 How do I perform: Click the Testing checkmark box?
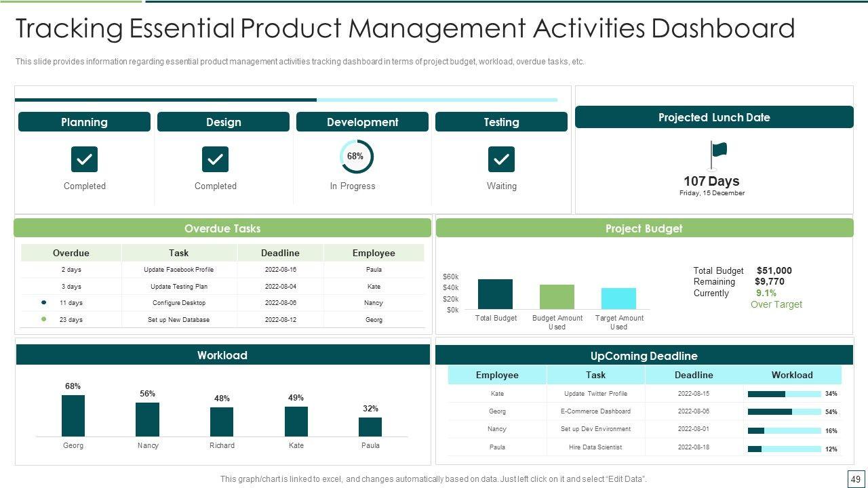click(501, 159)
